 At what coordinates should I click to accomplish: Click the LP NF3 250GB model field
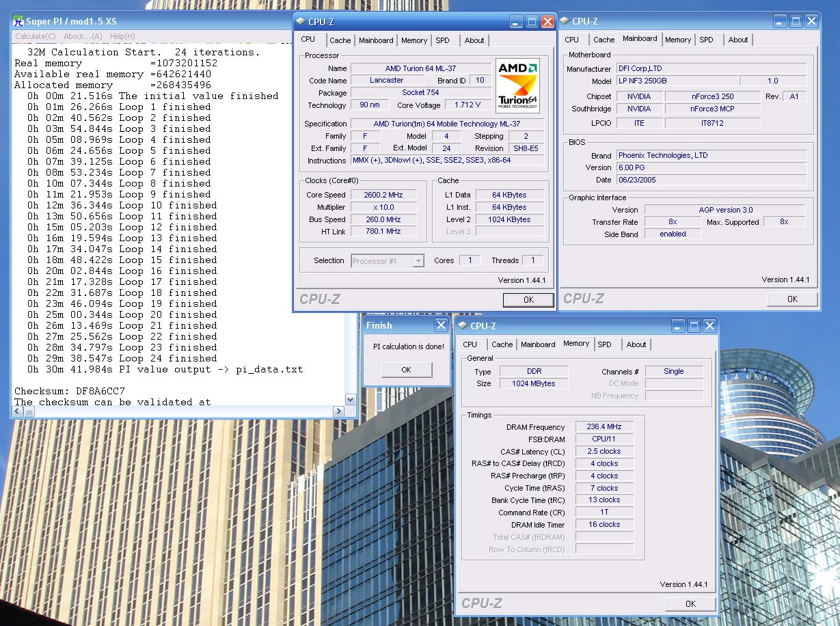pyautogui.click(x=677, y=81)
